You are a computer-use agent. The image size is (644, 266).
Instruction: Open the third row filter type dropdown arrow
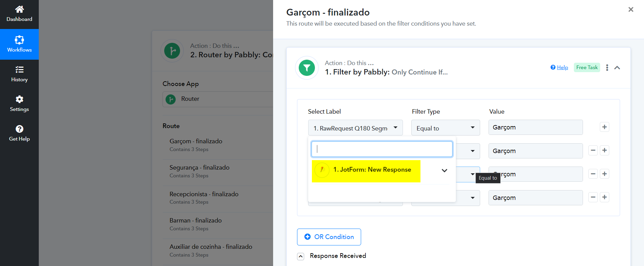tap(473, 174)
